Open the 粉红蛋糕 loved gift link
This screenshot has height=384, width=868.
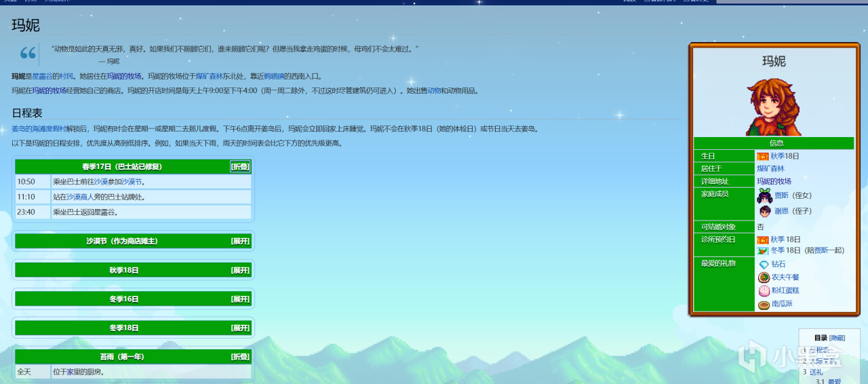pos(785,290)
